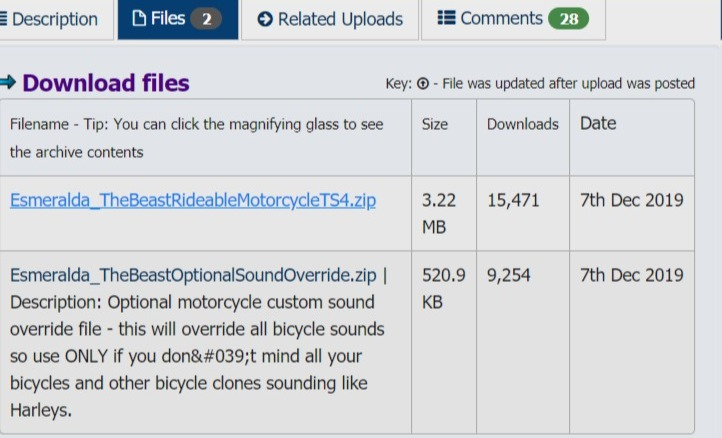This screenshot has height=438, width=722.
Task: Open the Comments tab
Action: [x=513, y=19]
